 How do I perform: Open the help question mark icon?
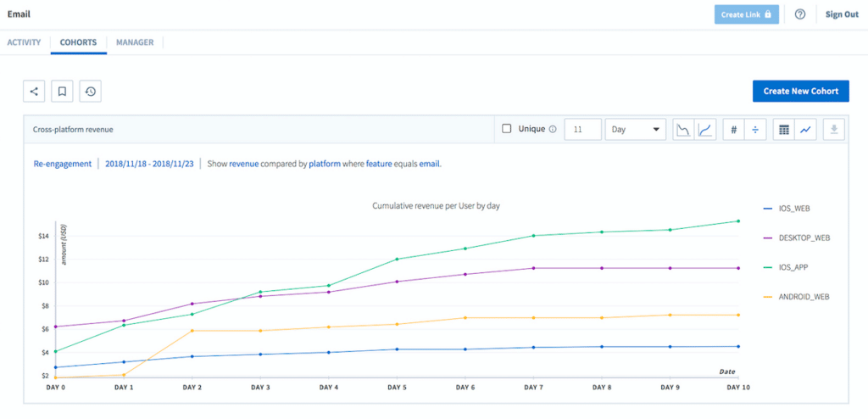click(x=800, y=14)
